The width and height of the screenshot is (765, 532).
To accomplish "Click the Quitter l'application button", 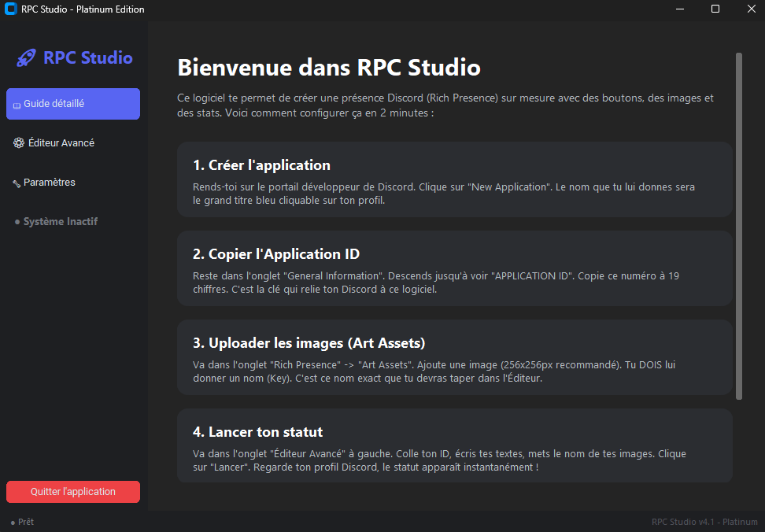I will pyautogui.click(x=73, y=492).
